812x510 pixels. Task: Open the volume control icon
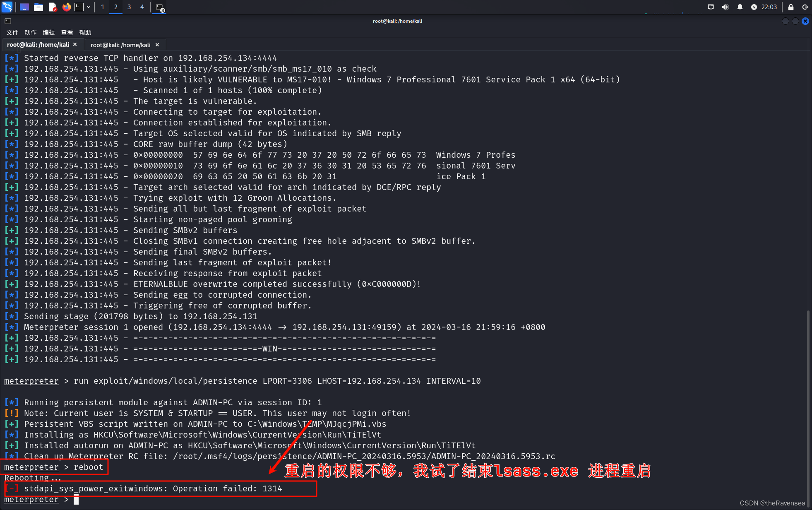pyautogui.click(x=725, y=7)
